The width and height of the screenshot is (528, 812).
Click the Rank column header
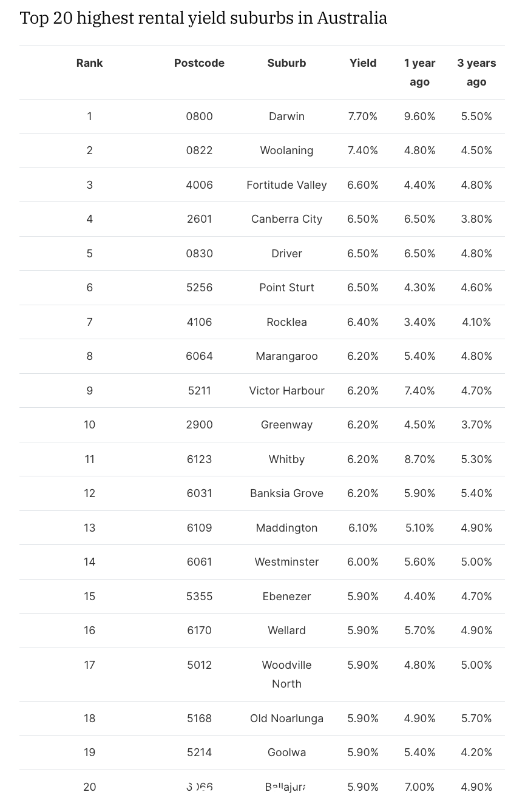point(89,63)
